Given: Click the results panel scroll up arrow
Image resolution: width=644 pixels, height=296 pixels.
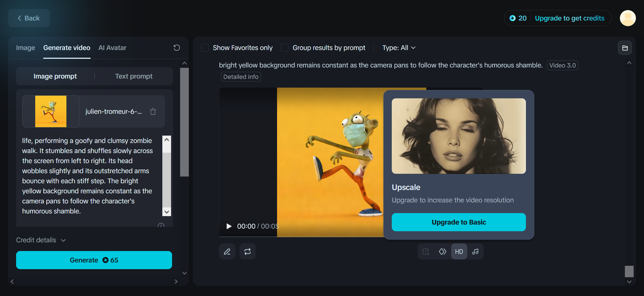Looking at the screenshot, I should (x=629, y=63).
